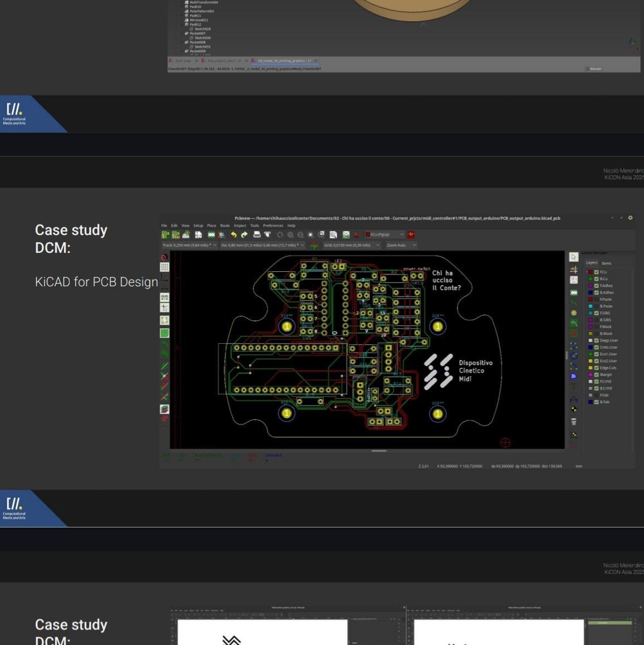Enable the F.Paste layer checkbox

pos(596,300)
